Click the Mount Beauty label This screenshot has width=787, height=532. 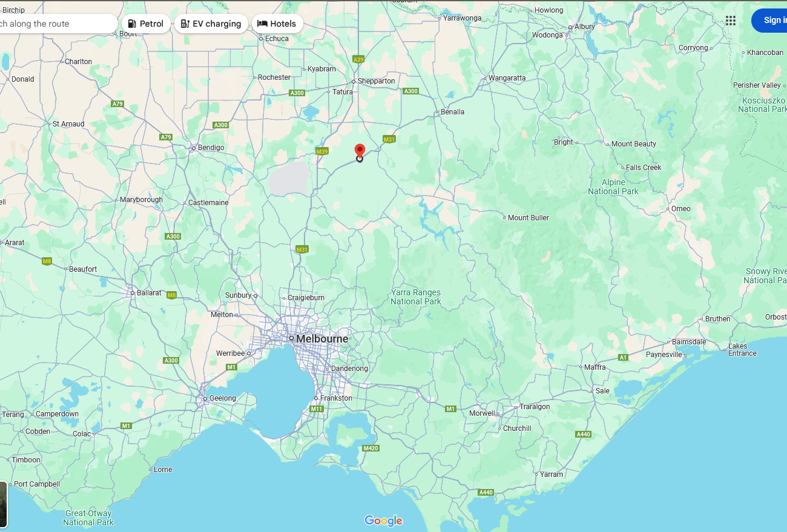point(634,144)
